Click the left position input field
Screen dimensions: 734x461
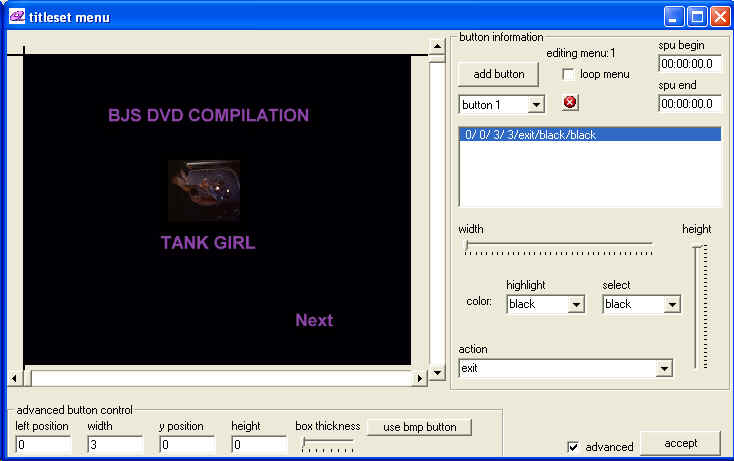coord(43,444)
